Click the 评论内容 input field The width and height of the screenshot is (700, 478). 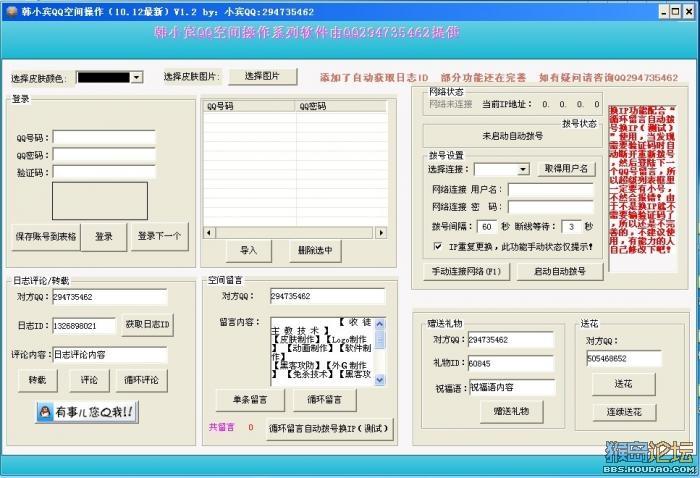click(110, 355)
